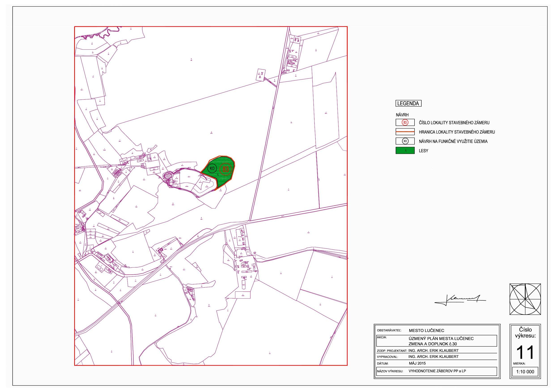
Task: Click VYHODNOTENIE ZÁBEROV PP a LP title
Action: point(437,371)
